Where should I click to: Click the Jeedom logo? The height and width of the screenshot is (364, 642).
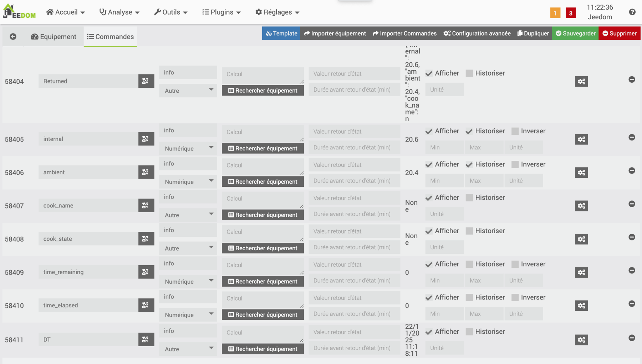(x=19, y=12)
